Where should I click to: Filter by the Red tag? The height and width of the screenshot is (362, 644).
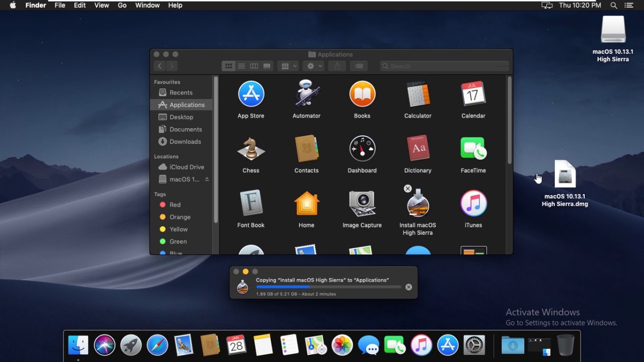tap(181, 205)
